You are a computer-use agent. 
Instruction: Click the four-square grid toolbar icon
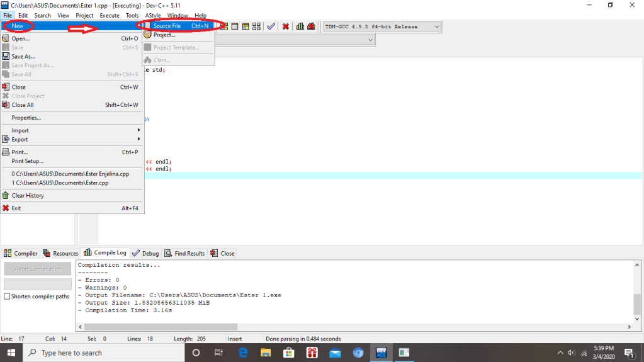(256, 26)
